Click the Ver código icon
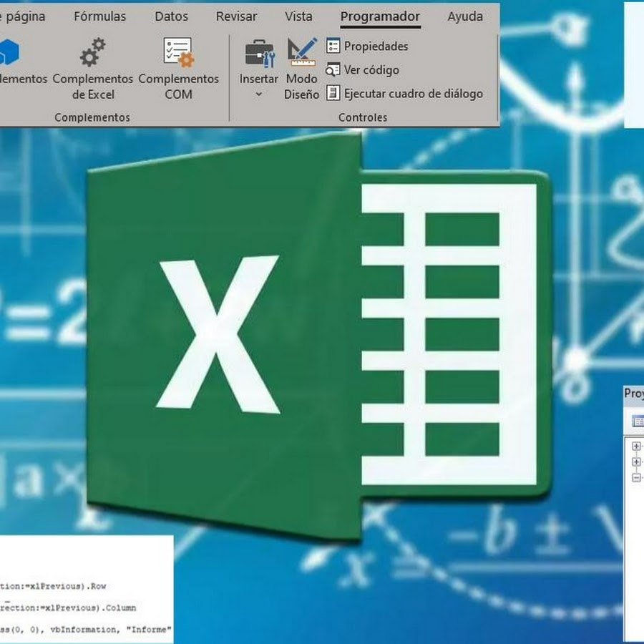Image resolution: width=644 pixels, height=644 pixels. point(333,70)
